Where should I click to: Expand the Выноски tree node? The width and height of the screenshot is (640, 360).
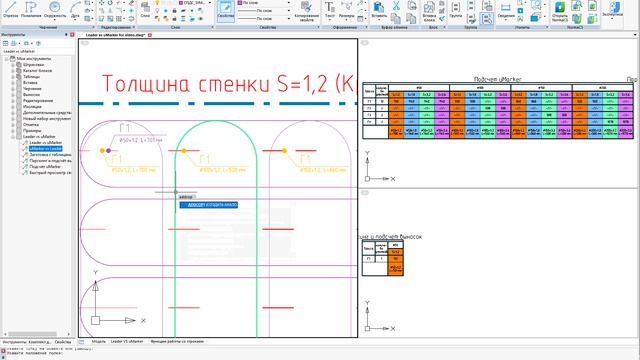click(13, 95)
